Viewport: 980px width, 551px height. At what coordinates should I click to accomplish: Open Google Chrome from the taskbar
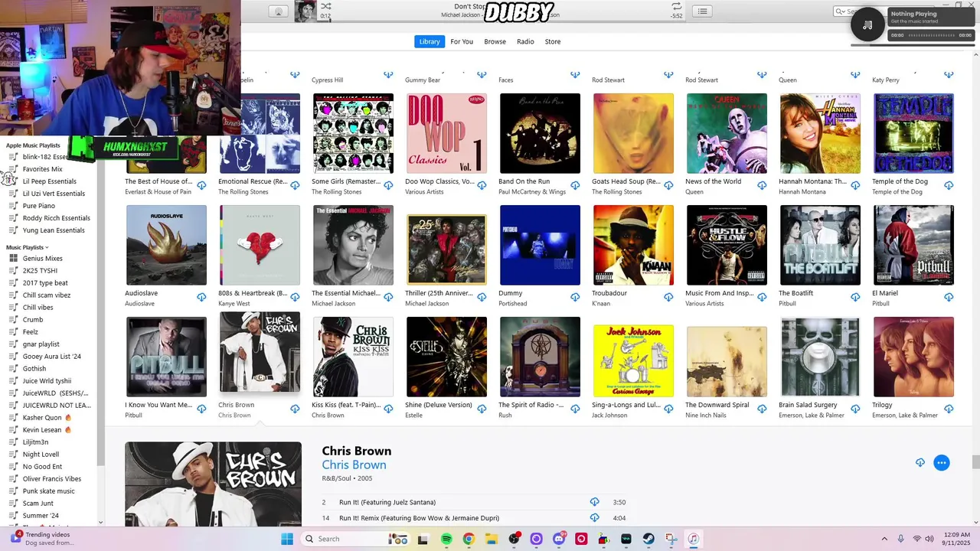pyautogui.click(x=469, y=539)
